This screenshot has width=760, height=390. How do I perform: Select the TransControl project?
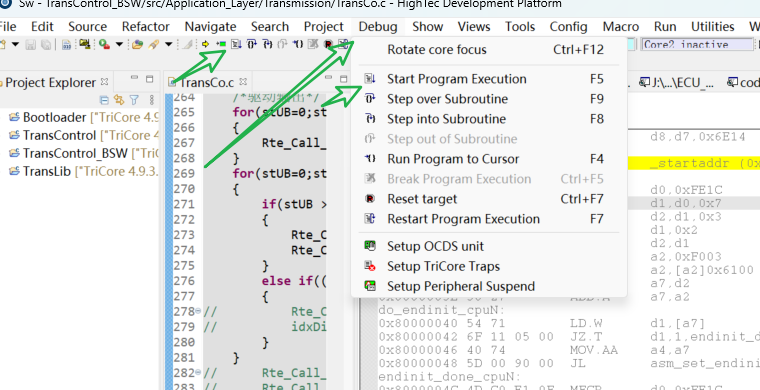[83, 135]
